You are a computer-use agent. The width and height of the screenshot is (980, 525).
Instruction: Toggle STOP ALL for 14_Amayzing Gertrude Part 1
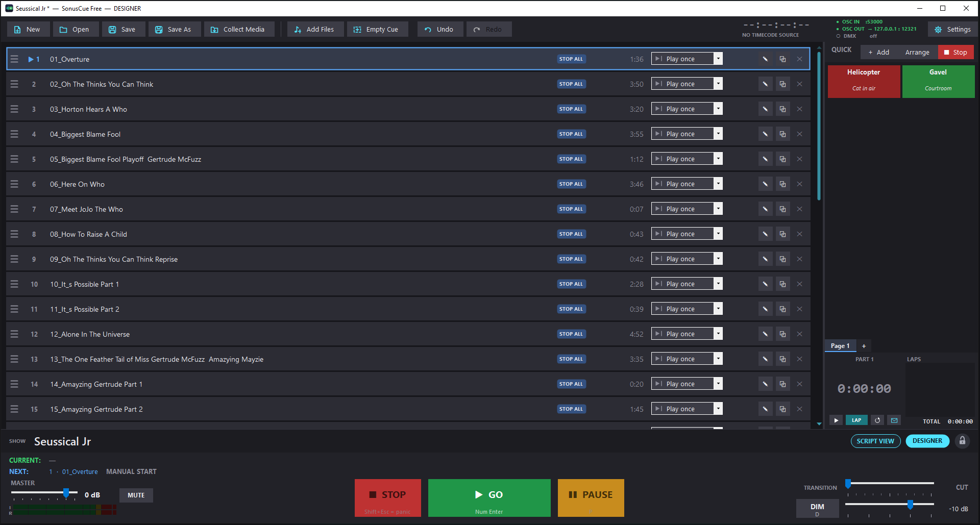point(571,384)
